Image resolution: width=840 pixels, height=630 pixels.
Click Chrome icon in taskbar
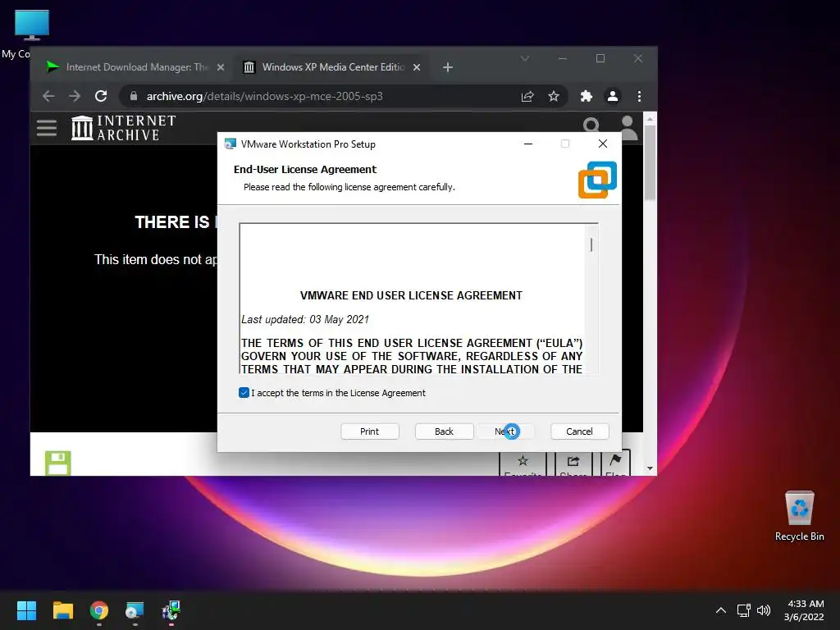(x=99, y=610)
